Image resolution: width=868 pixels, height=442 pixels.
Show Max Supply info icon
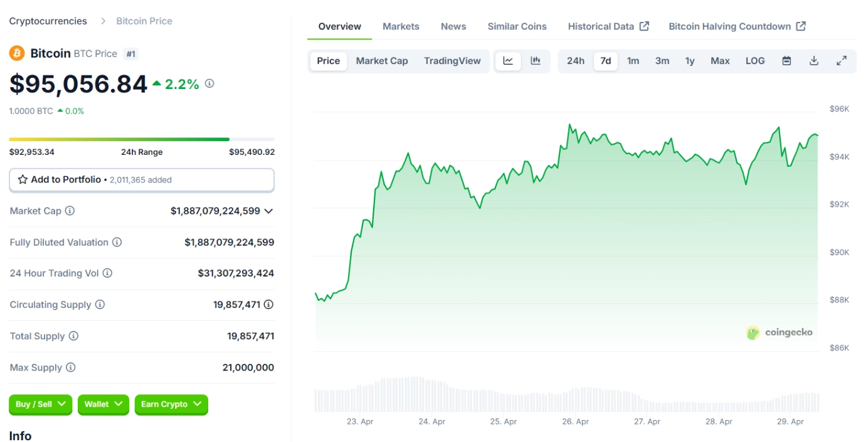71,367
